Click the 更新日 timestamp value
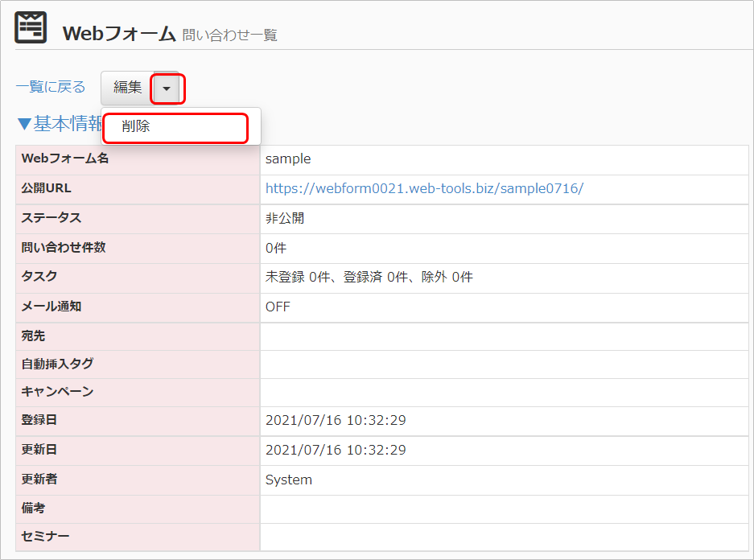The width and height of the screenshot is (754, 560). (x=336, y=450)
